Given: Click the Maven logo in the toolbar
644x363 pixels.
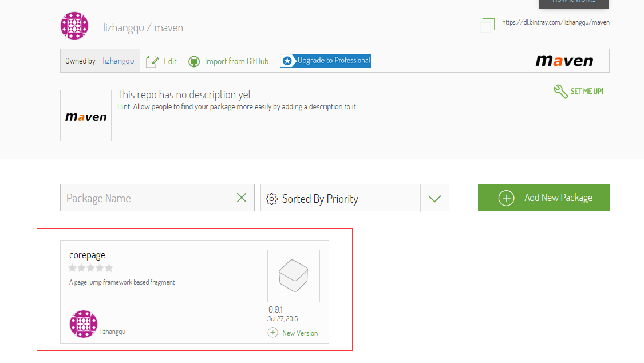Looking at the screenshot, I should click(564, 61).
